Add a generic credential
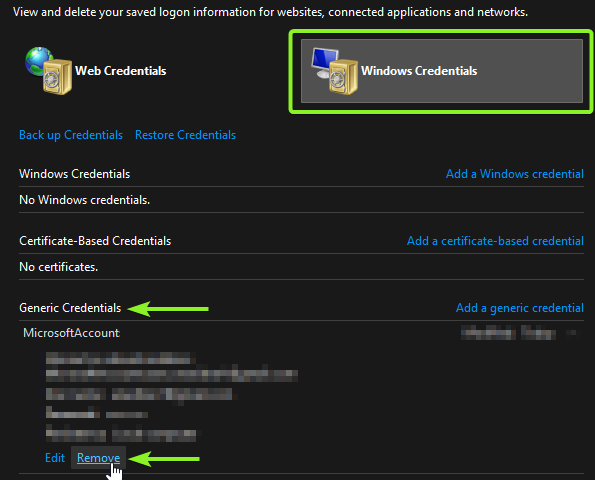595x480 pixels. [519, 308]
